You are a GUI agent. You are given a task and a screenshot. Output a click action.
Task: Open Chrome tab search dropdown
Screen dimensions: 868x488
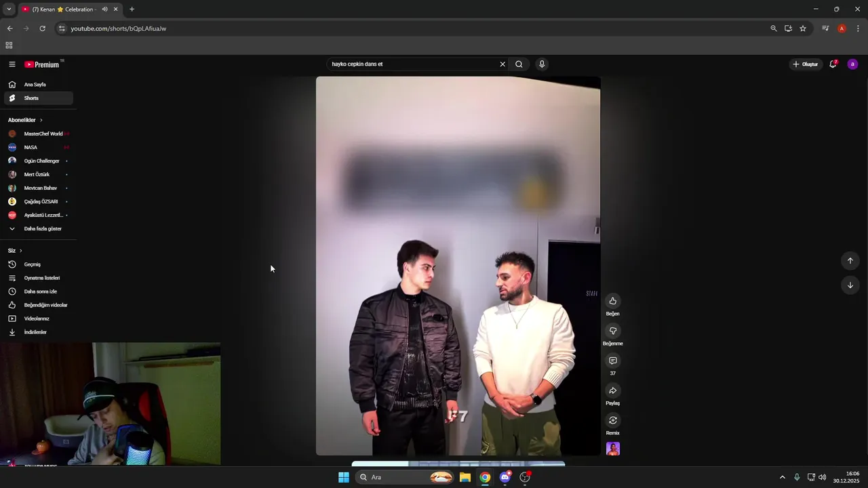[9, 9]
